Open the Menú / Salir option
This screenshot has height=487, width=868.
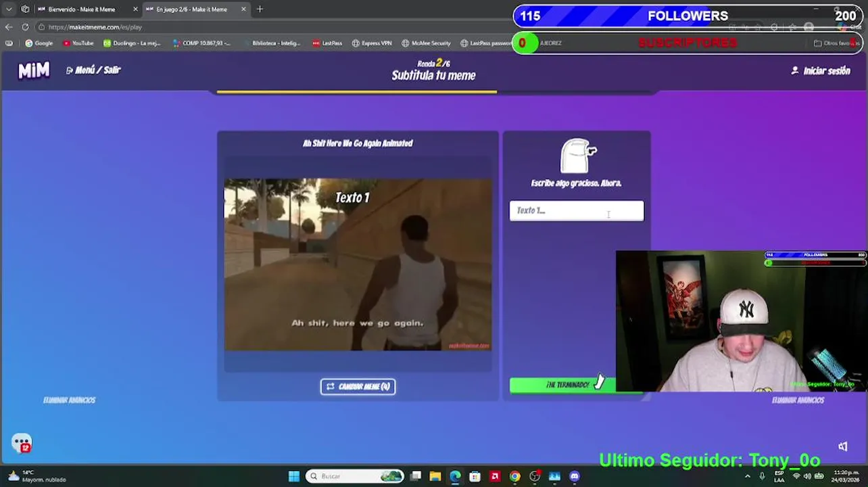coord(93,70)
